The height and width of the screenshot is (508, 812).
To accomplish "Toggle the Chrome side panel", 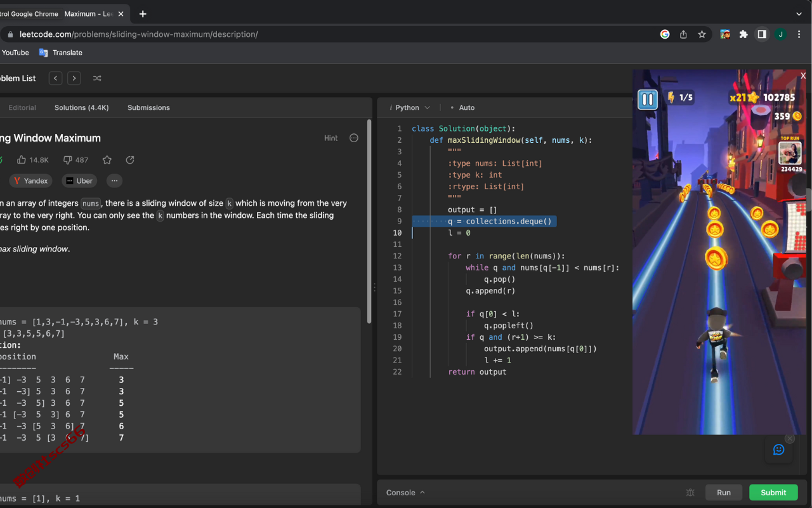I will 762,34.
